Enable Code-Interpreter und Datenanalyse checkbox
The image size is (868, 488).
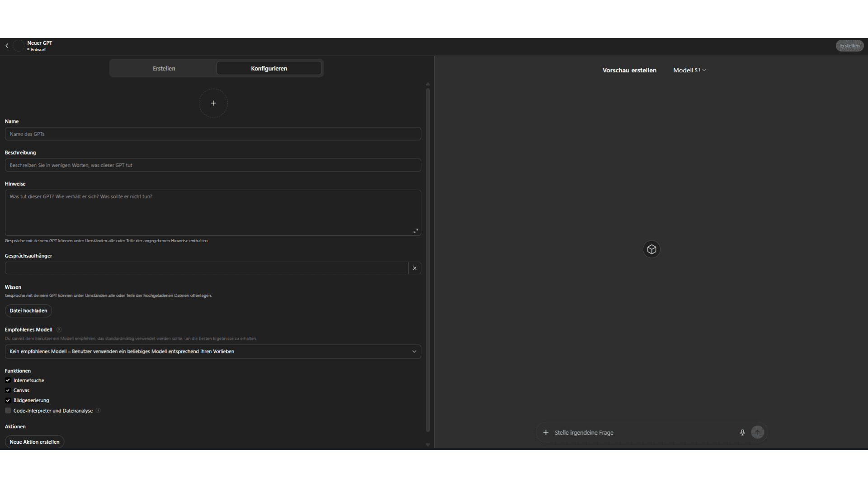(8, 411)
